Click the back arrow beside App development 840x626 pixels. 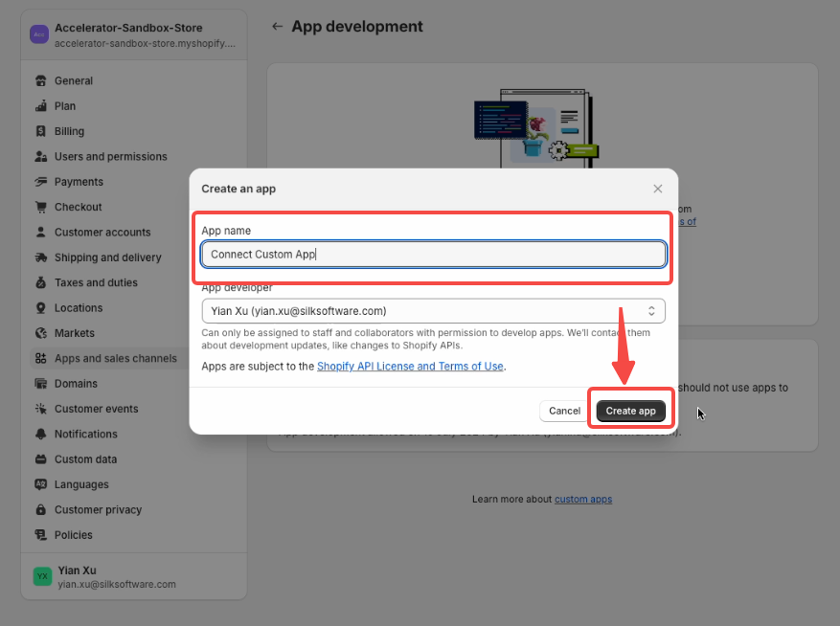click(x=277, y=26)
